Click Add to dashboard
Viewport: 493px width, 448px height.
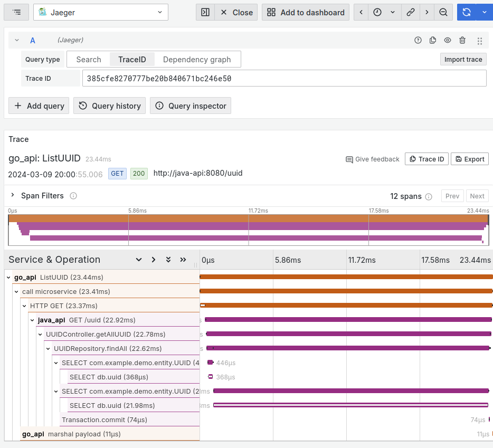(x=306, y=12)
